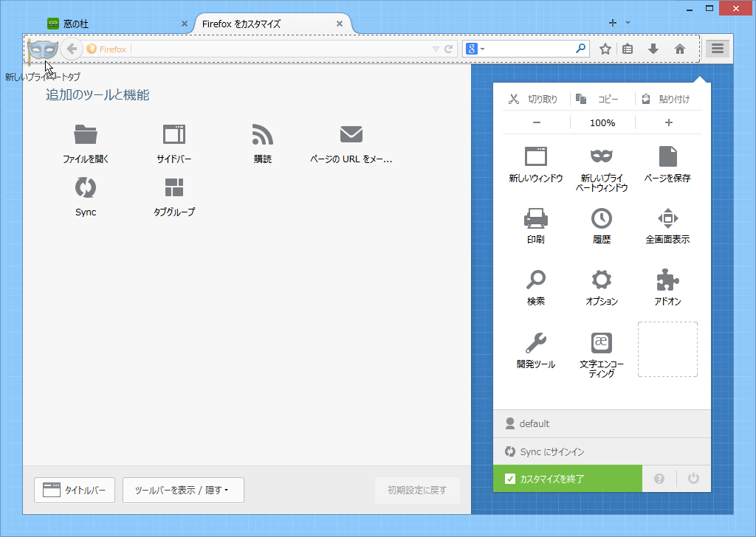Image resolution: width=756 pixels, height=537 pixels.
Task: Toggle the Title Bar (タイトルバー) button
Action: tap(75, 491)
